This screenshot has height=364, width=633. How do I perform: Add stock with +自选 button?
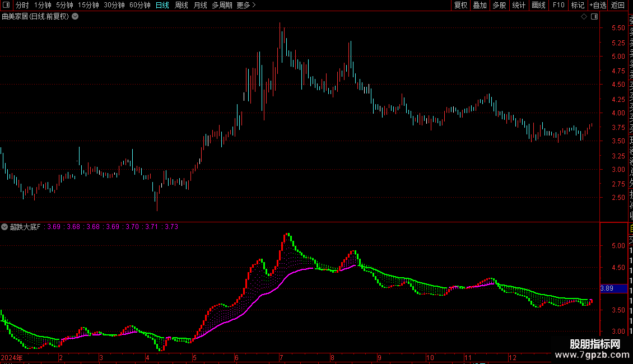tap(598, 5)
